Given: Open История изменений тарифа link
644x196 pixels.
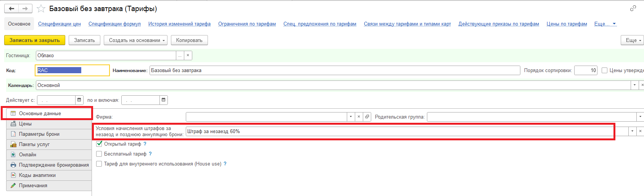Looking at the screenshot, I should [179, 24].
